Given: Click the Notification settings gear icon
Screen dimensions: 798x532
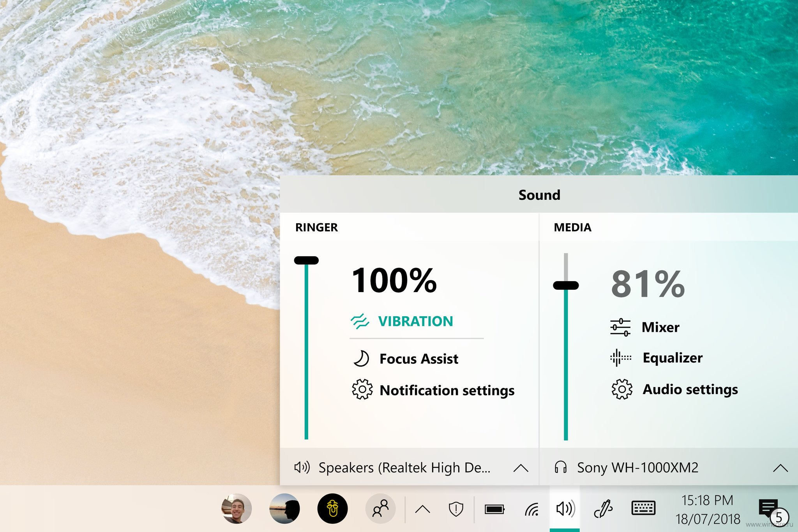Looking at the screenshot, I should tap(362, 389).
